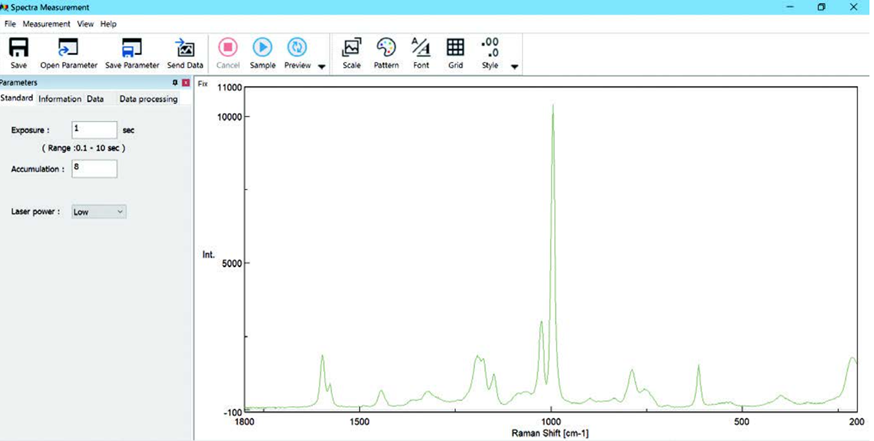Open the Laser power dropdown
This screenshot has height=441, width=874.
(x=98, y=212)
